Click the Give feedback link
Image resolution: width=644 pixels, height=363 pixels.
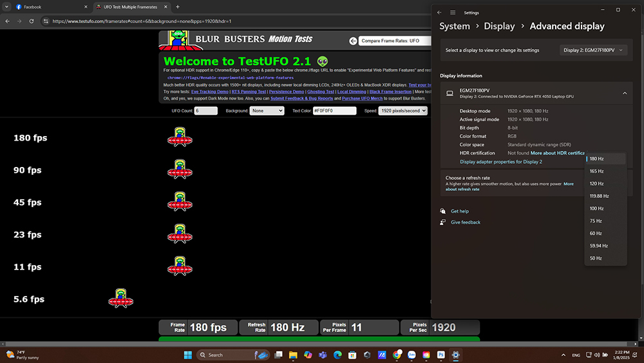(x=466, y=222)
